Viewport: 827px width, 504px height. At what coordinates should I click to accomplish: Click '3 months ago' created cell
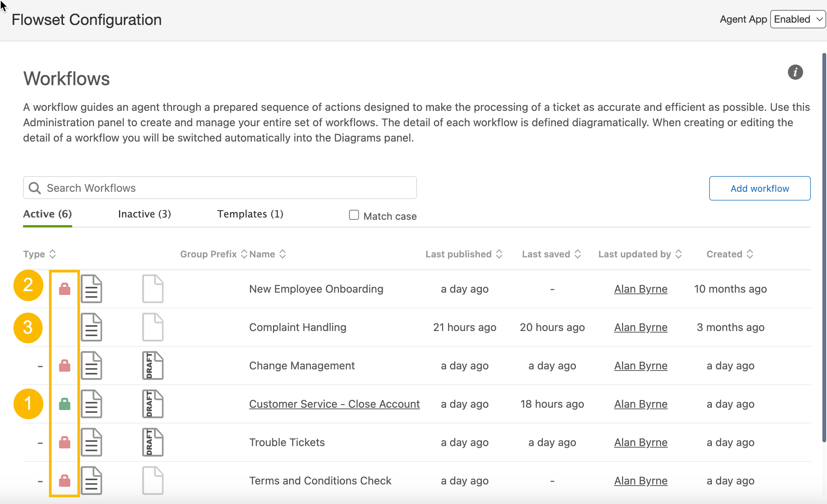click(730, 327)
